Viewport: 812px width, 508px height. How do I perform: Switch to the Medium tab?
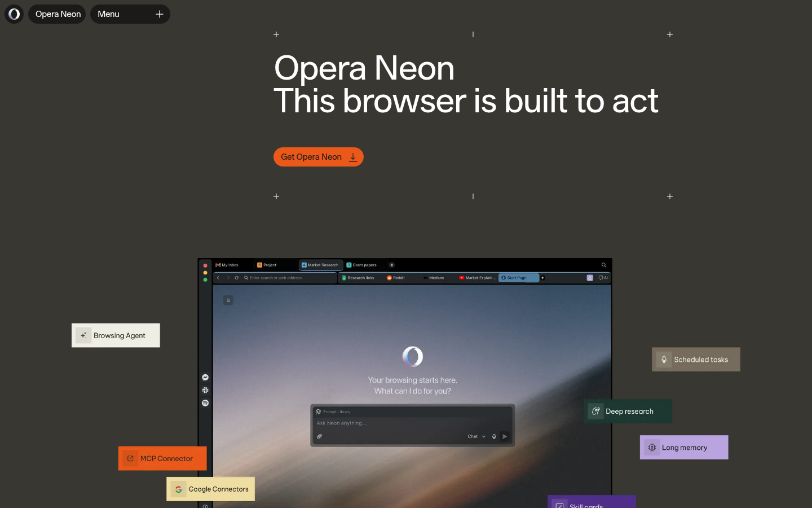pyautogui.click(x=434, y=278)
